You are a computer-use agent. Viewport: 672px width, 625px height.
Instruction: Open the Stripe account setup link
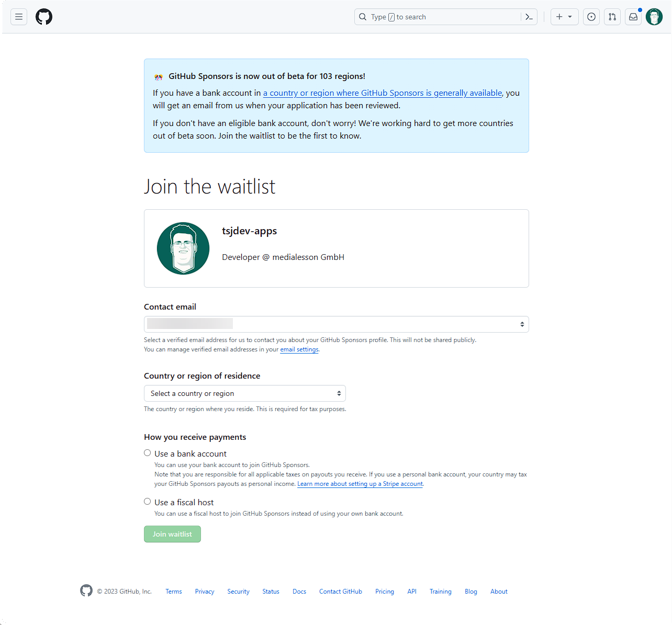pos(360,484)
